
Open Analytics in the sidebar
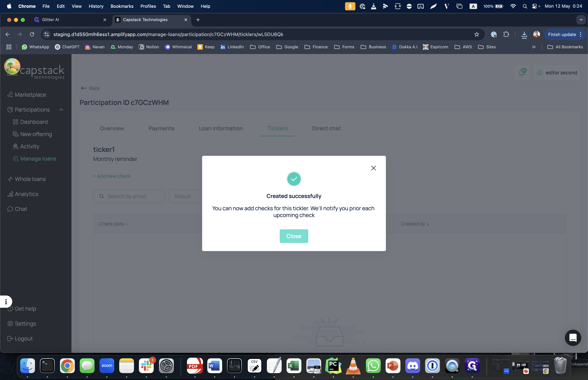[23, 194]
